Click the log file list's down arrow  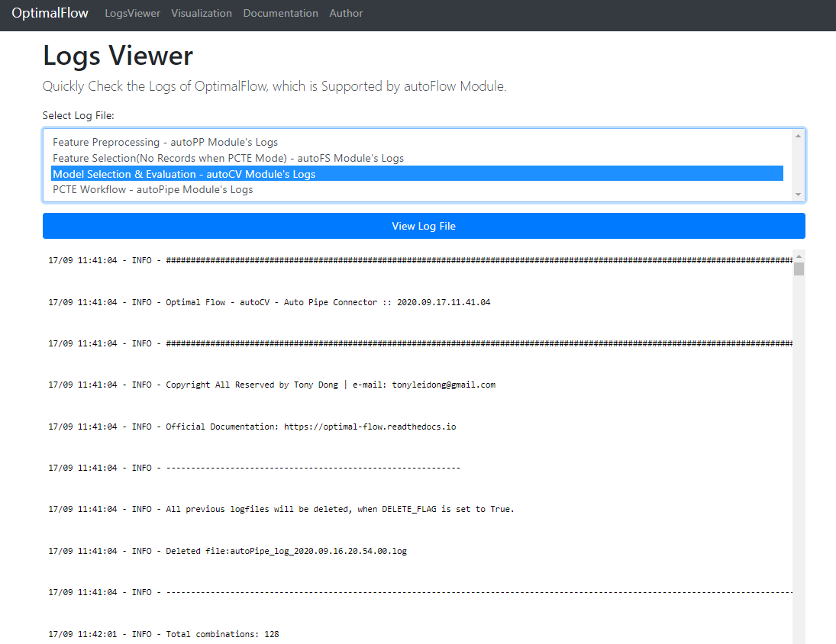tap(799, 195)
